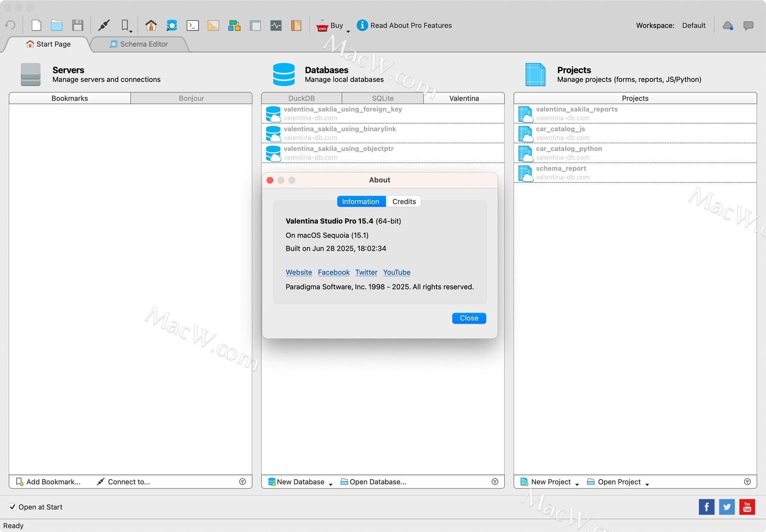Click the open folder toolbar icon

(57, 25)
